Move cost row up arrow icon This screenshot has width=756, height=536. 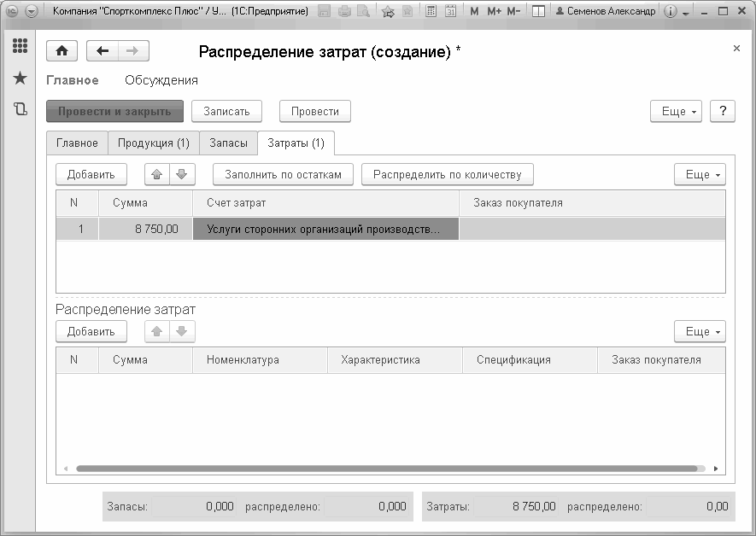156,174
